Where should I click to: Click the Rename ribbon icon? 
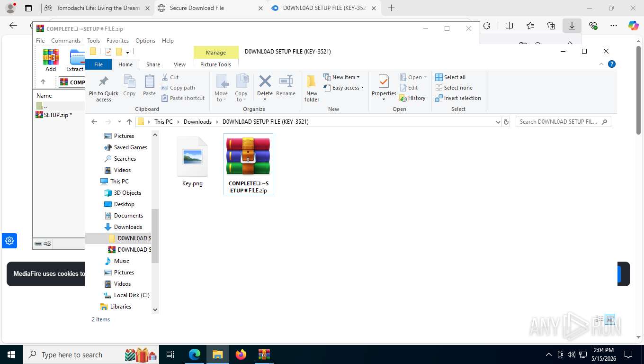[x=286, y=86]
